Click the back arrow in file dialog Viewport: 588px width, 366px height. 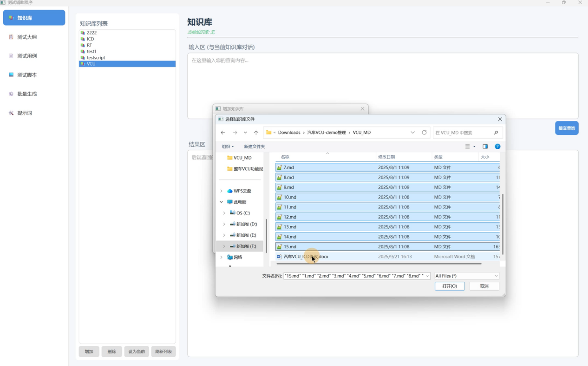point(223,133)
